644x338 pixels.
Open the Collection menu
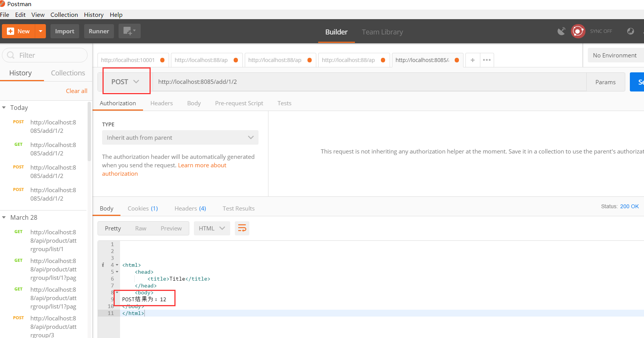click(x=64, y=15)
